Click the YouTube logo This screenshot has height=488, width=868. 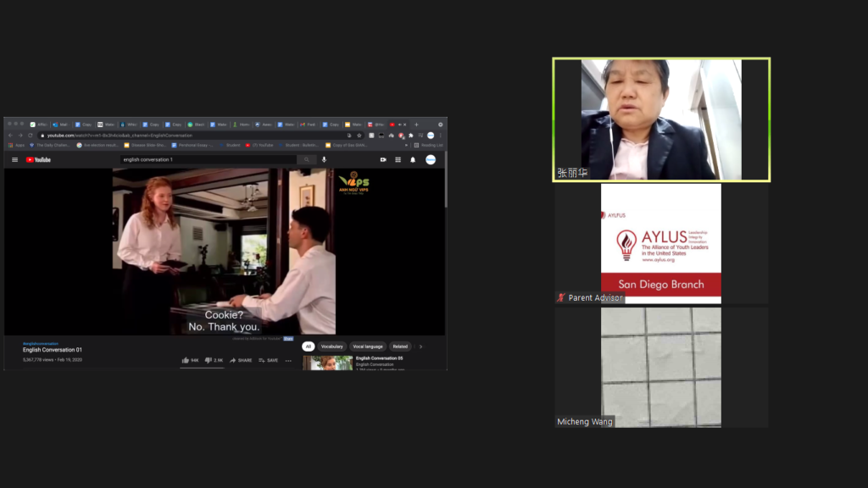click(38, 160)
